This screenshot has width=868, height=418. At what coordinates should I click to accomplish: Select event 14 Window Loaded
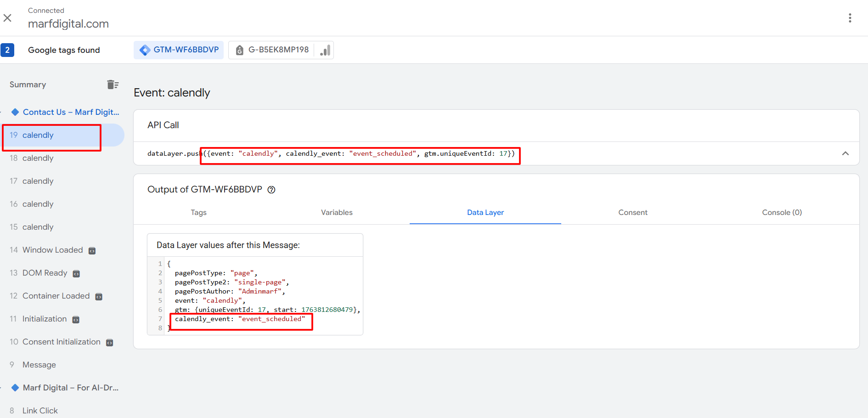(x=52, y=250)
